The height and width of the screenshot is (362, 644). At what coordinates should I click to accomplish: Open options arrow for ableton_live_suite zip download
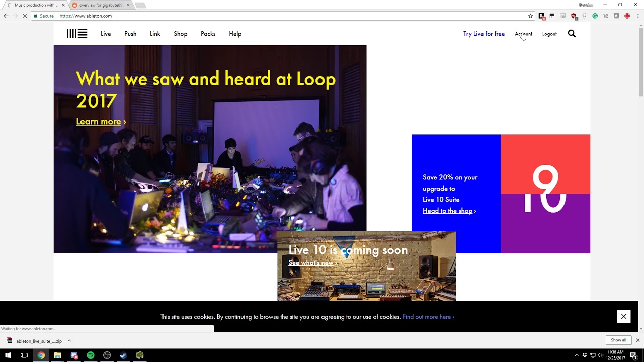[69, 341]
